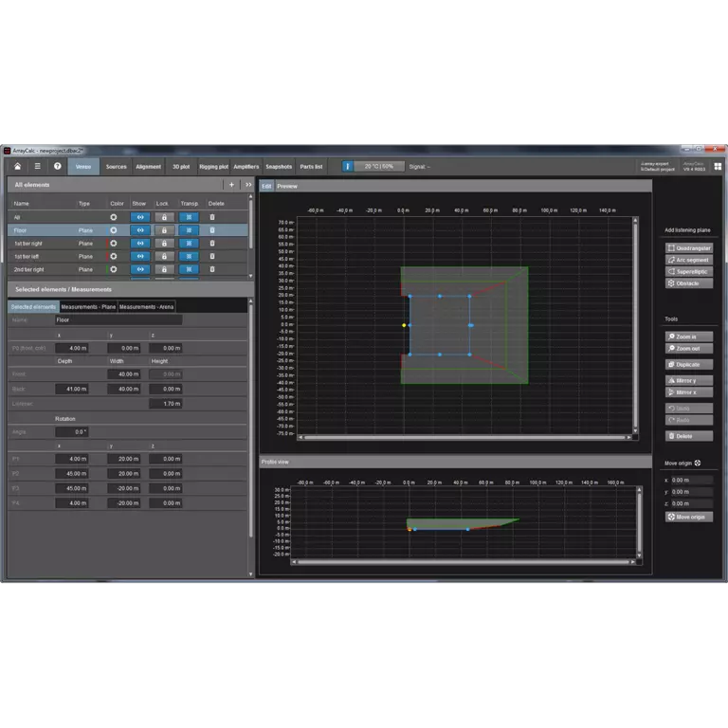The width and height of the screenshot is (728, 728).
Task: Go to the home screen icon
Action: (x=18, y=166)
